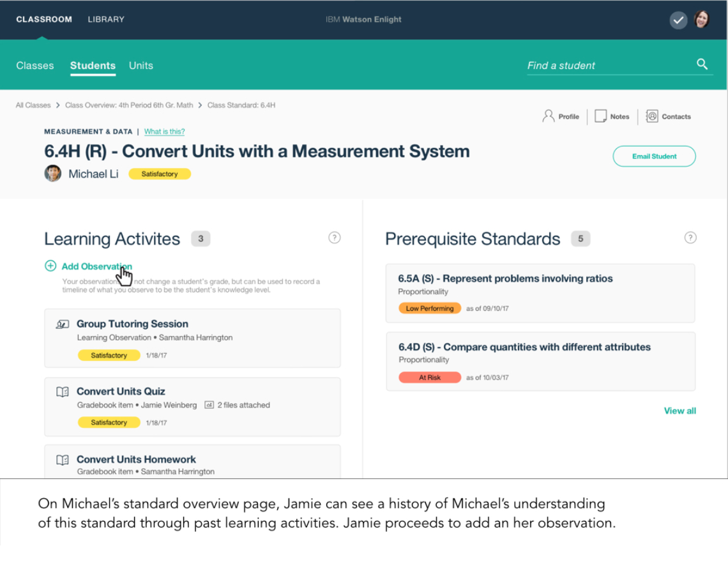This screenshot has height=562, width=728.
Task: Click the Group Tutoring Session observation icon
Action: click(x=62, y=324)
